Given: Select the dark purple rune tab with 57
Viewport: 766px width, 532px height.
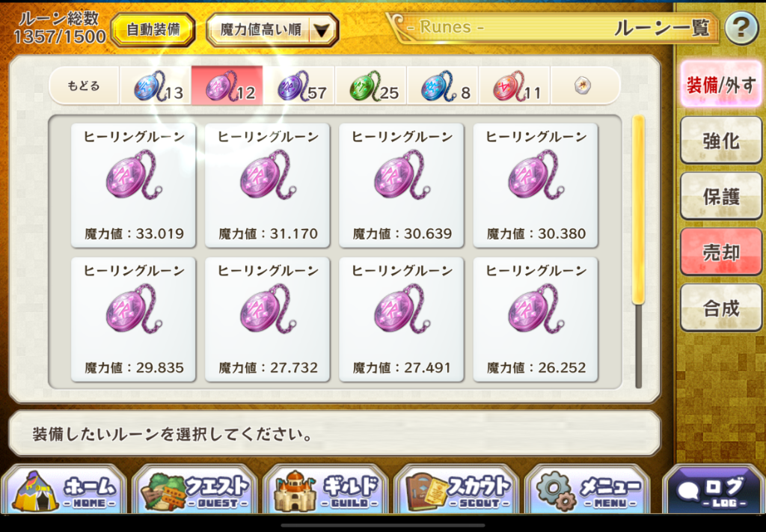Looking at the screenshot, I should point(299,86).
